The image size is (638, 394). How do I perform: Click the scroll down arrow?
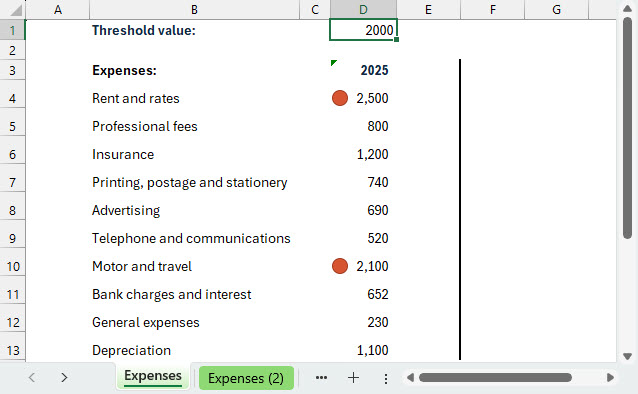pos(627,356)
